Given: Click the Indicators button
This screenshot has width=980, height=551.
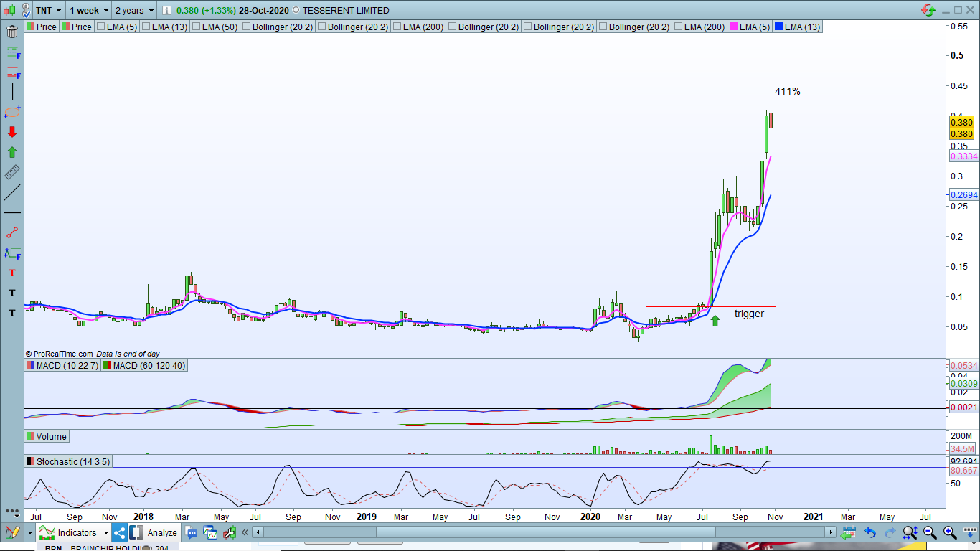Looking at the screenshot, I should [x=68, y=532].
